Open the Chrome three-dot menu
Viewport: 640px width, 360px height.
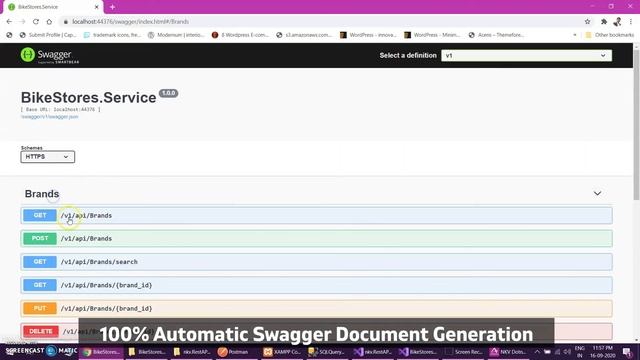click(631, 22)
